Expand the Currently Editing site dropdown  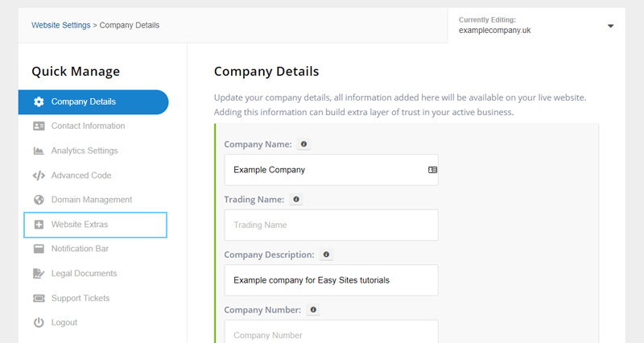click(610, 26)
